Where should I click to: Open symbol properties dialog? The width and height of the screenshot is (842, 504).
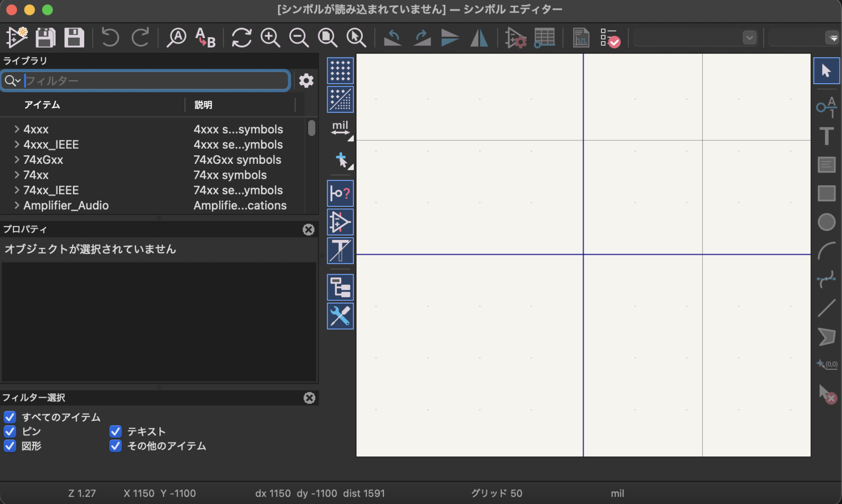[516, 38]
